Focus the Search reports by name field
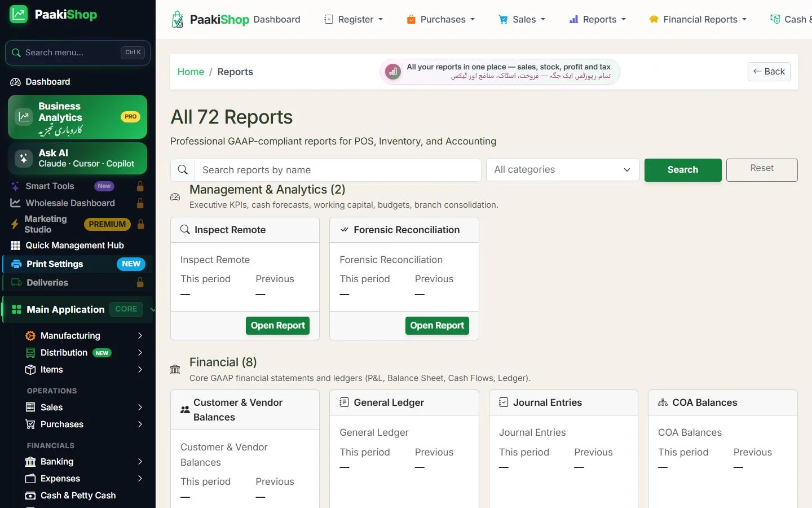This screenshot has height=508, width=812. click(x=338, y=170)
